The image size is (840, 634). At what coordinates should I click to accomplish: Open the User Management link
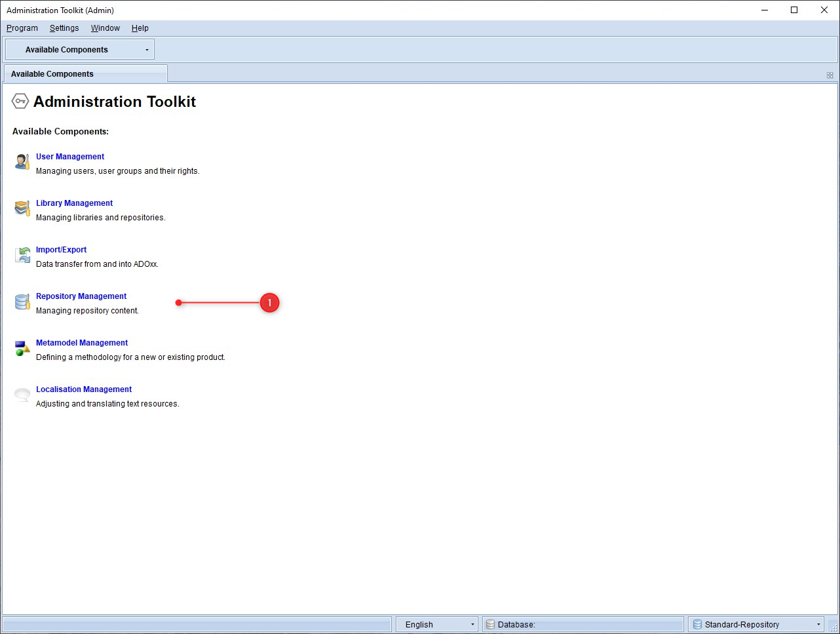[70, 157]
